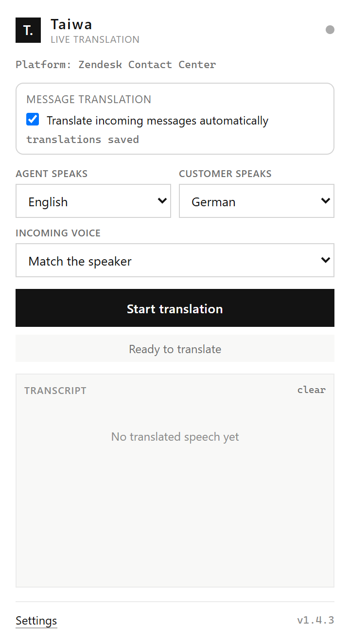This screenshot has width=350, height=644.
Task: Click the 'translations saved' status text
Action: point(83,140)
